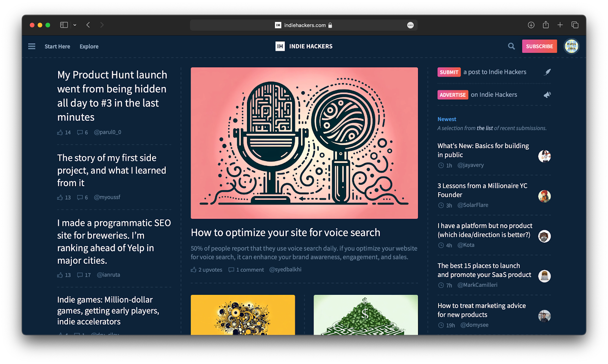This screenshot has width=608, height=364.
Task: Click the Safari sidebar toggle icon
Action: pos(64,25)
